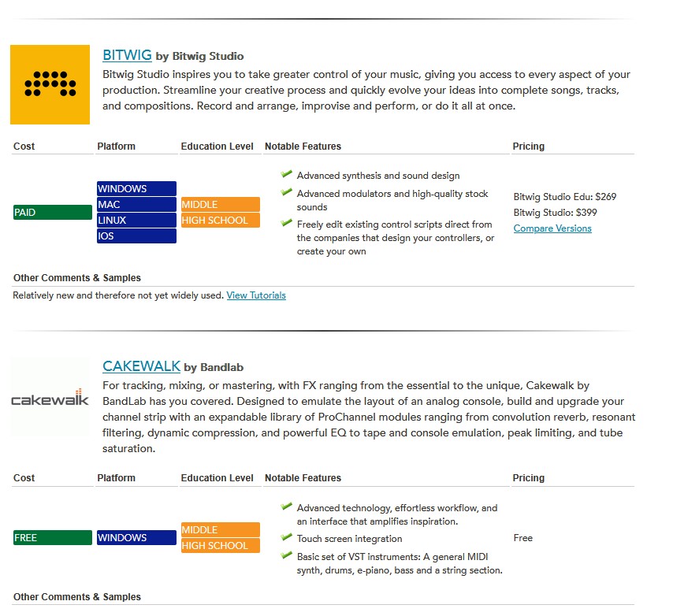Click the MAC platform tag
The height and width of the screenshot is (616, 673).
click(136, 205)
